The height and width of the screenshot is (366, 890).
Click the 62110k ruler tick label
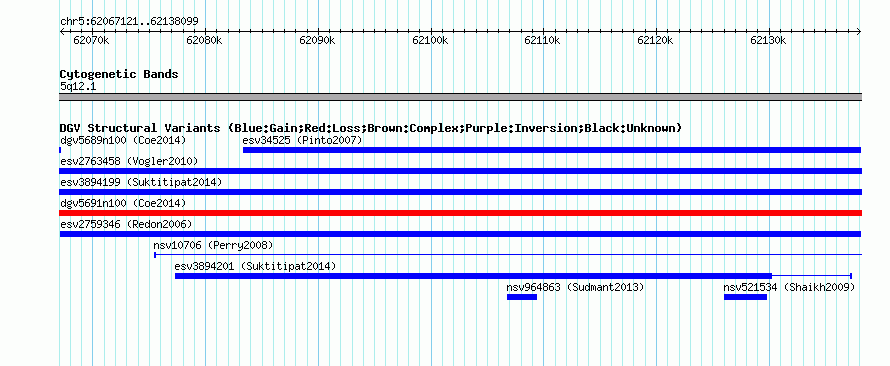tap(542, 40)
